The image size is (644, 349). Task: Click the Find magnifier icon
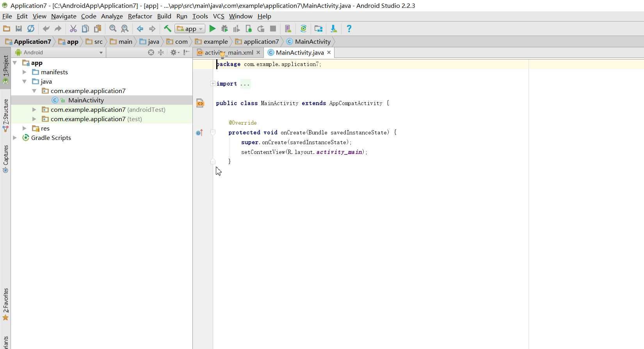(x=113, y=29)
